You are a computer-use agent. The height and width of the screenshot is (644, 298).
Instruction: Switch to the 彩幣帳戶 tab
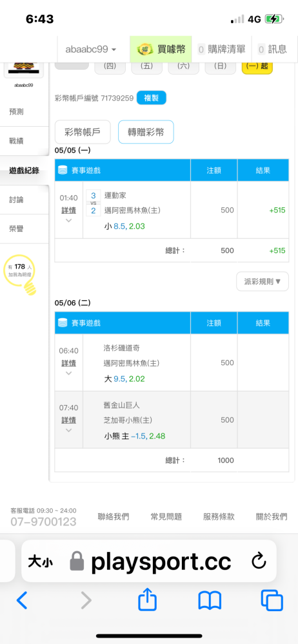tap(83, 132)
